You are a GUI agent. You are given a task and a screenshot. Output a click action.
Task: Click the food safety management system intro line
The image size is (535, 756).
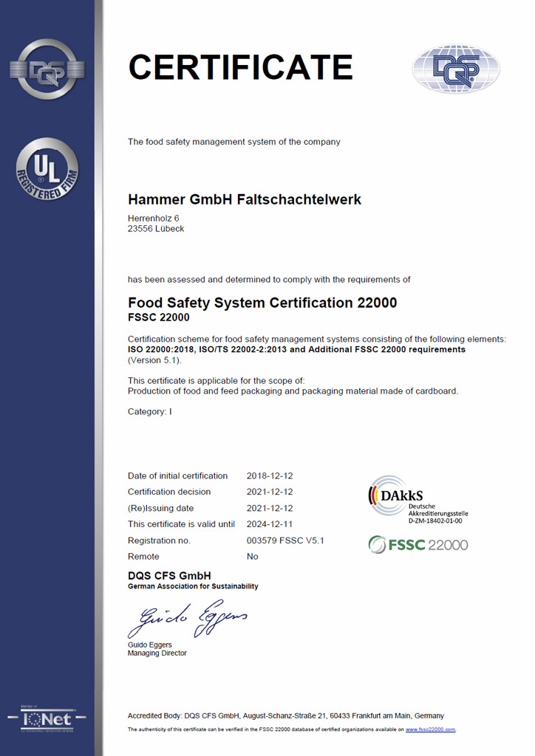point(234,142)
